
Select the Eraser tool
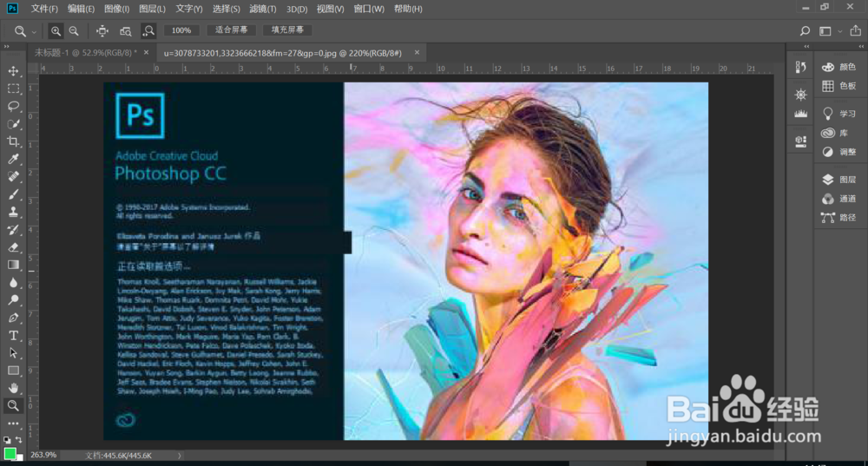[13, 247]
